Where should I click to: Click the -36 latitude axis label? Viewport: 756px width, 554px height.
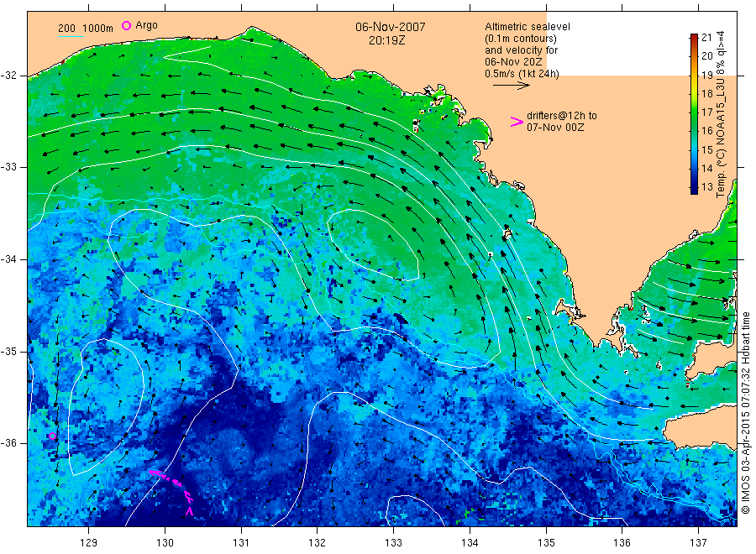(x=8, y=442)
